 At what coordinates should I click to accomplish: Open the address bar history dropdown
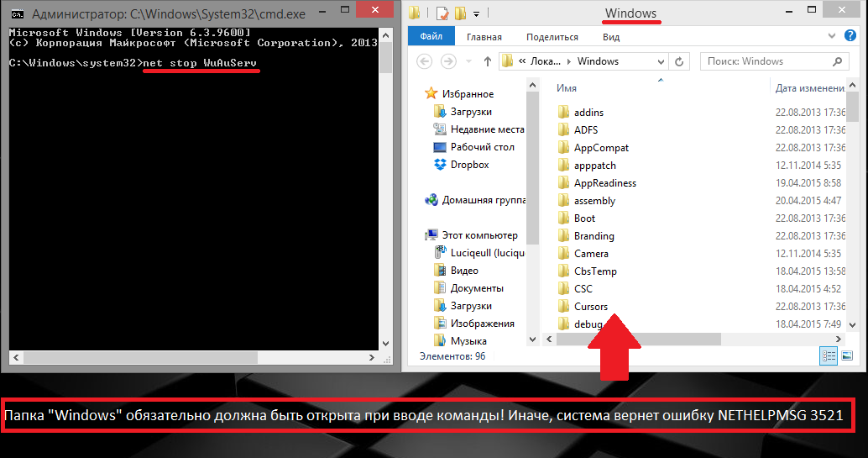coord(660,61)
